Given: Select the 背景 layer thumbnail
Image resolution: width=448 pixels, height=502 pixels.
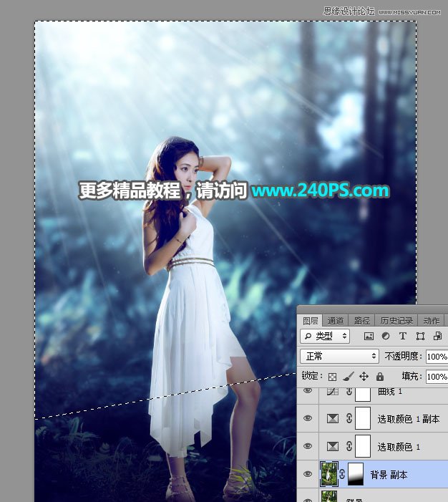Looking at the screenshot, I should tap(329, 496).
